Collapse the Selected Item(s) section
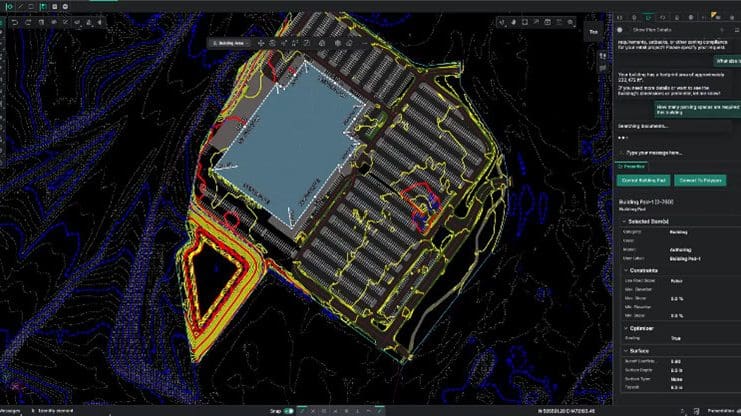The height and width of the screenshot is (416, 741). click(x=625, y=220)
